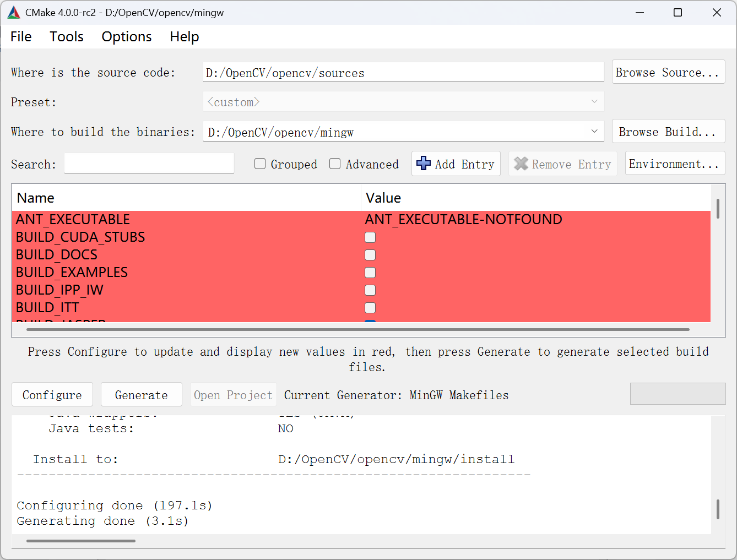Click the 'Current Generator: MinGW Makefiles' label

(x=397, y=395)
